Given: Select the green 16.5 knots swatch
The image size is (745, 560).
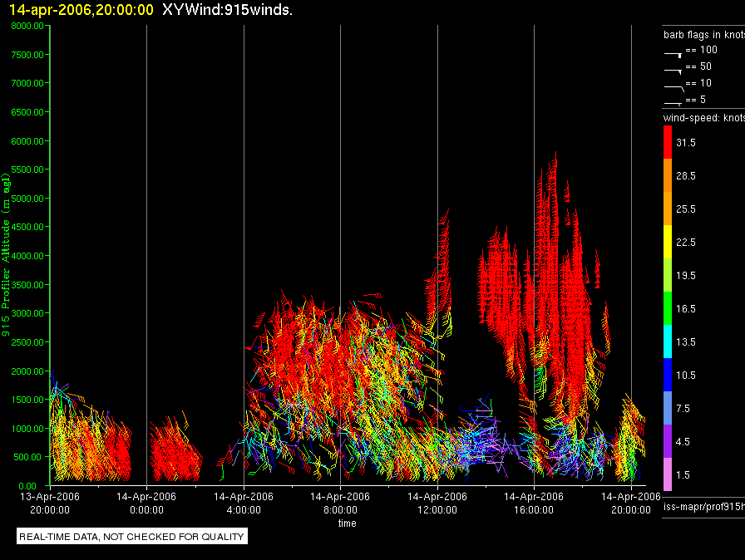Looking at the screenshot, I should [x=668, y=308].
